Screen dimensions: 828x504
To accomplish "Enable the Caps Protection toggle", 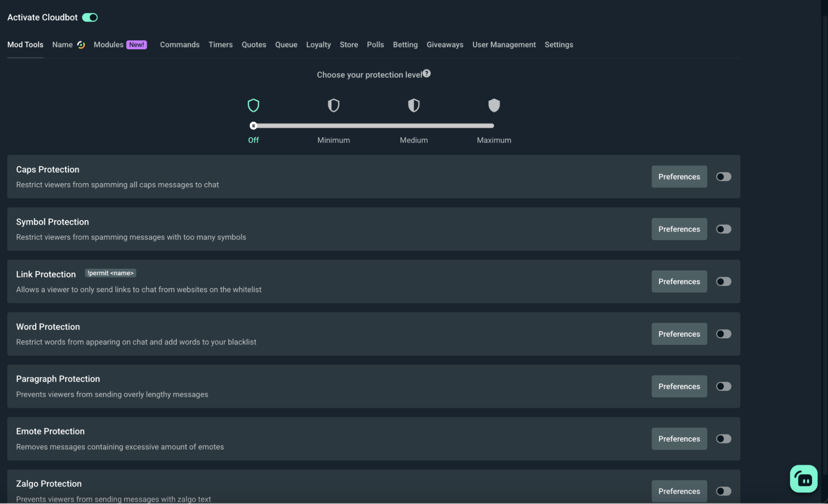I will (x=723, y=176).
